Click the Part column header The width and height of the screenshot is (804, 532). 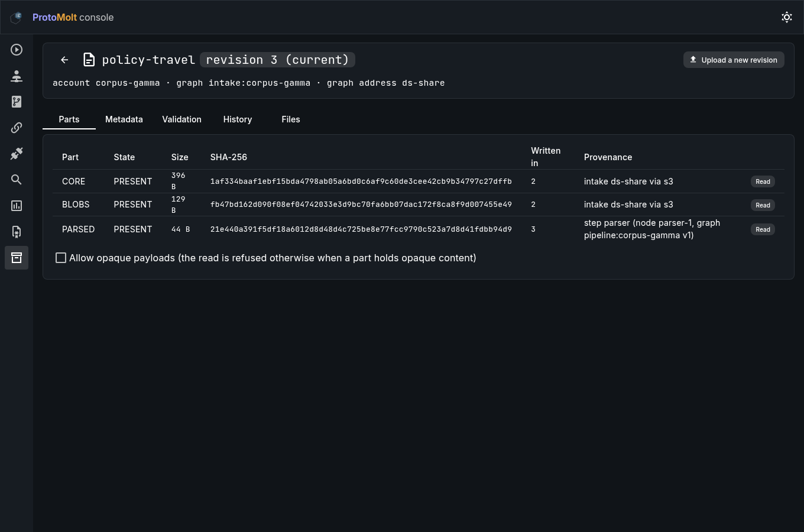(70, 157)
